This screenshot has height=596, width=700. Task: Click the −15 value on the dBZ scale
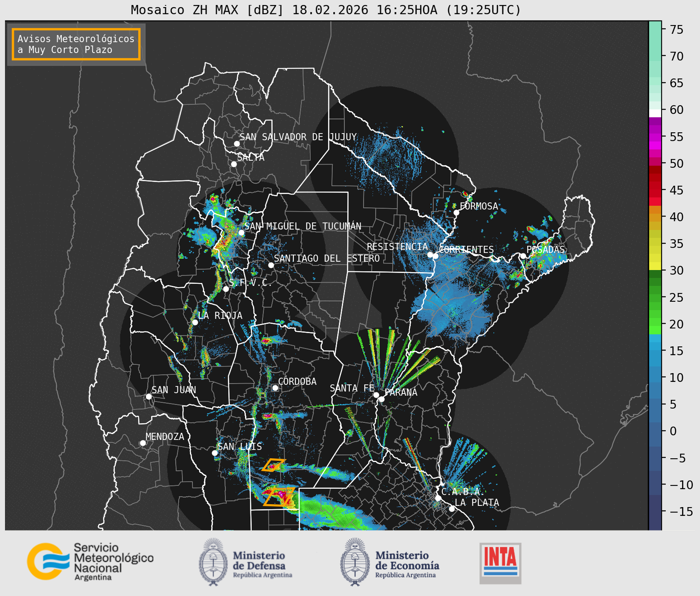681,511
